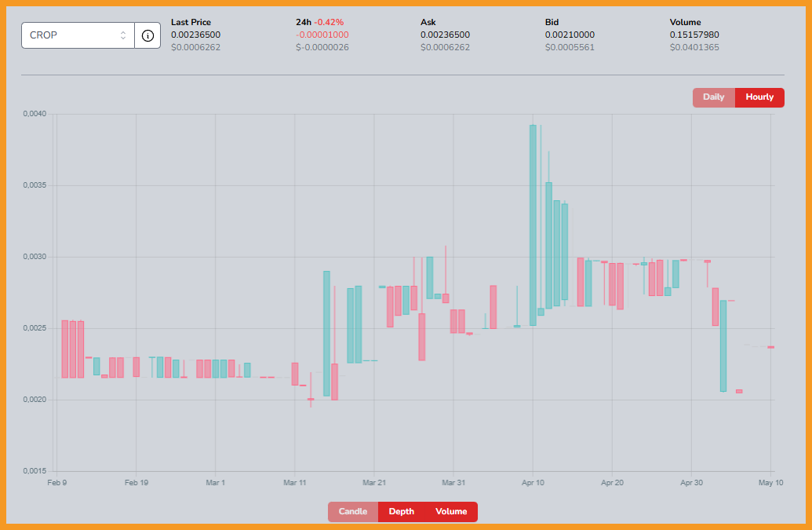Click the CROP selector up-down arrows
The image size is (812, 530).
tap(122, 35)
